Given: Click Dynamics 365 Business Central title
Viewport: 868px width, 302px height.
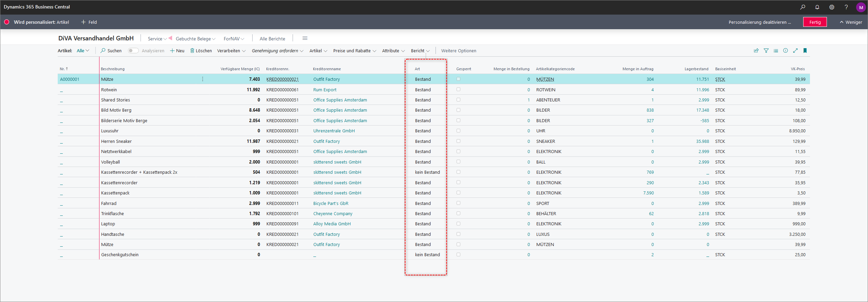Looking at the screenshot, I should point(37,7).
